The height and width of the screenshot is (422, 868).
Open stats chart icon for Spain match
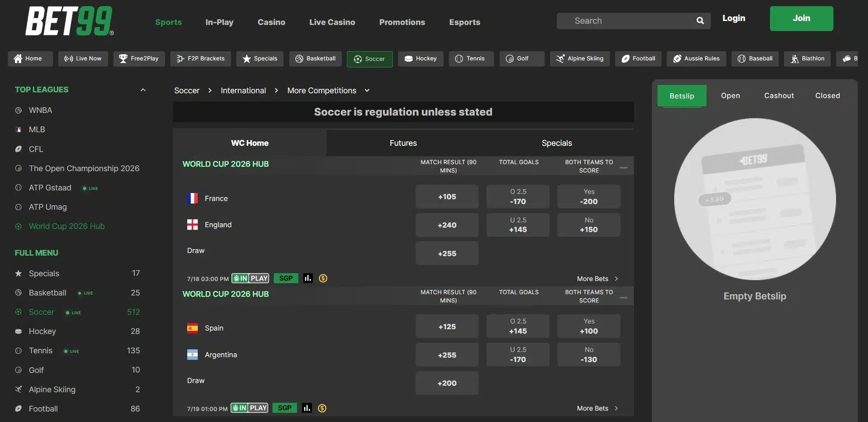point(307,408)
